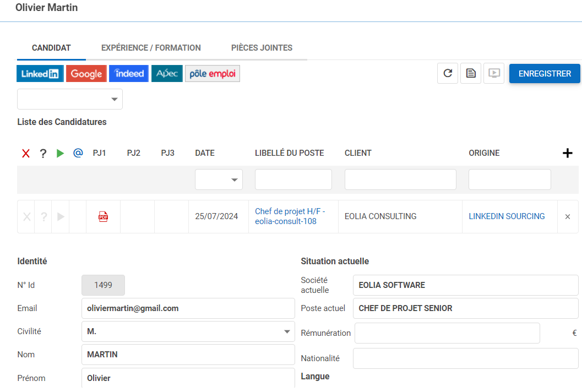Switch to the Expérience / Formation tab
582x392 pixels.
(x=151, y=48)
